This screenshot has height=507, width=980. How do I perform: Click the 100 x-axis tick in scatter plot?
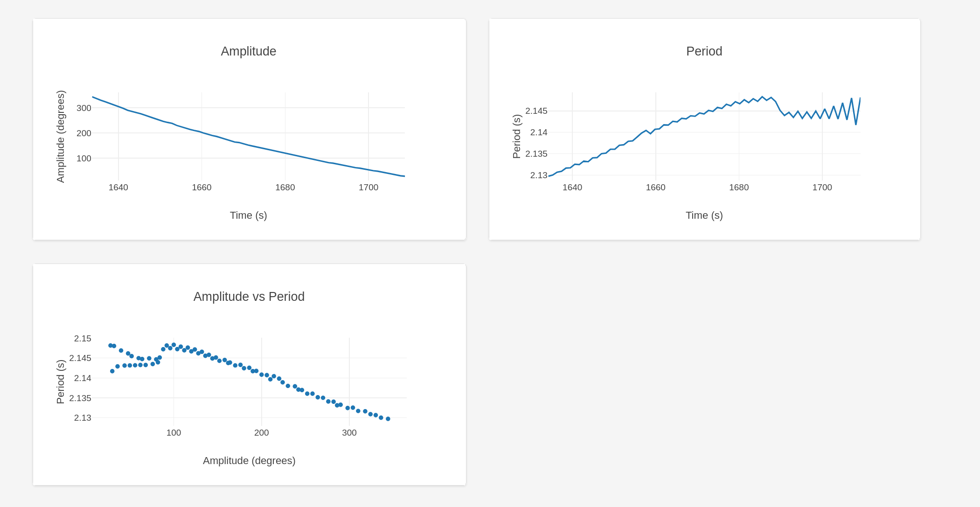tap(174, 433)
